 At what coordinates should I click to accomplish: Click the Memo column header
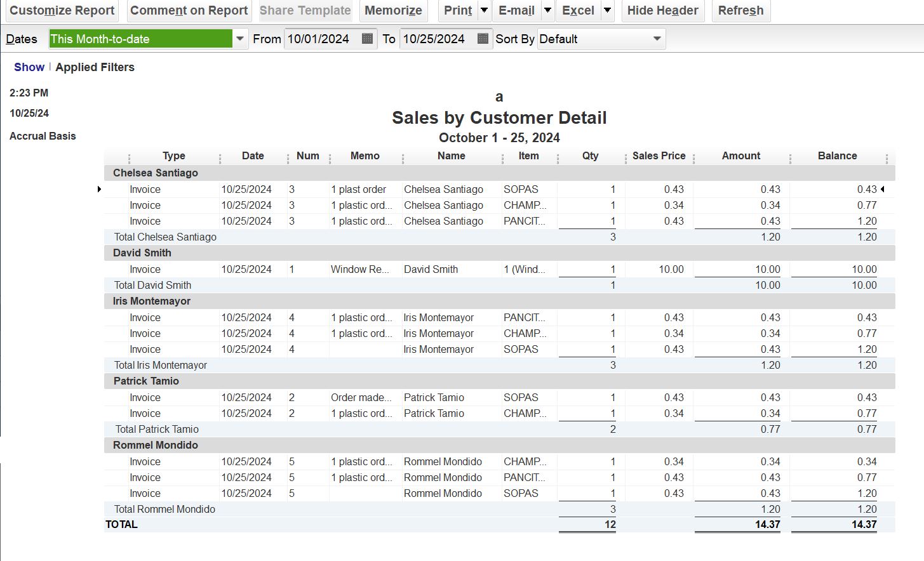click(x=365, y=156)
